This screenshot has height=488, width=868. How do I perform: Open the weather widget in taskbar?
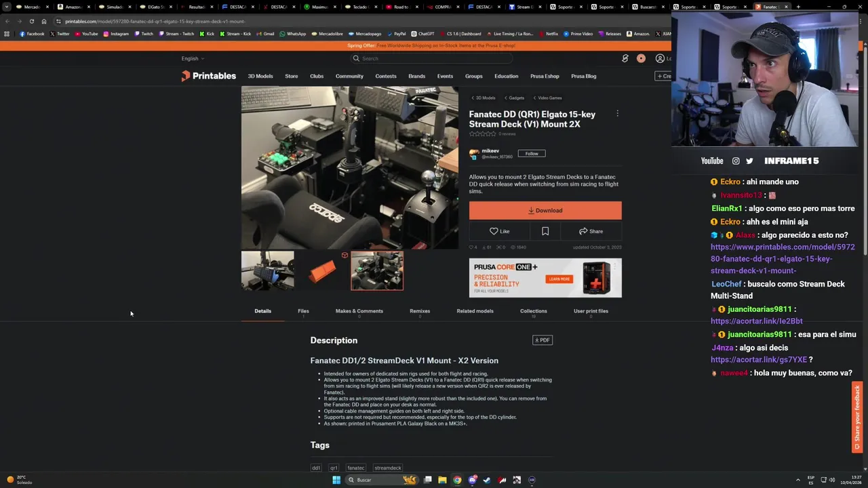[18, 480]
